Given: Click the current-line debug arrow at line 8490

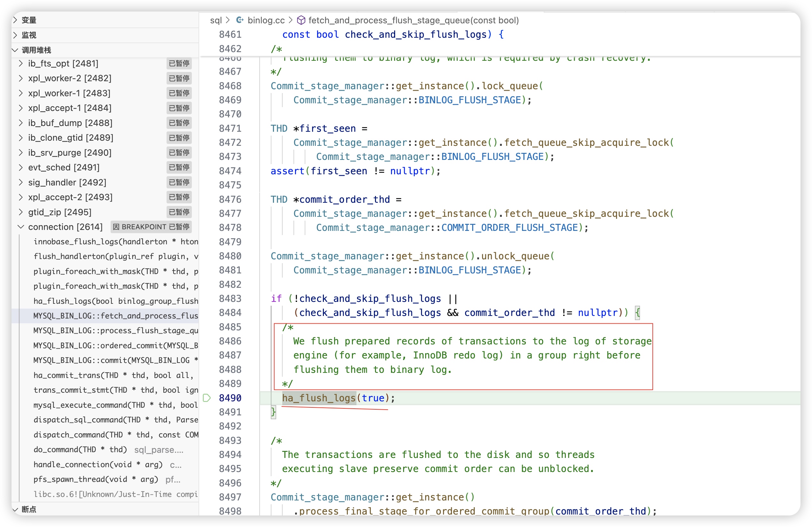Looking at the screenshot, I should [x=207, y=397].
